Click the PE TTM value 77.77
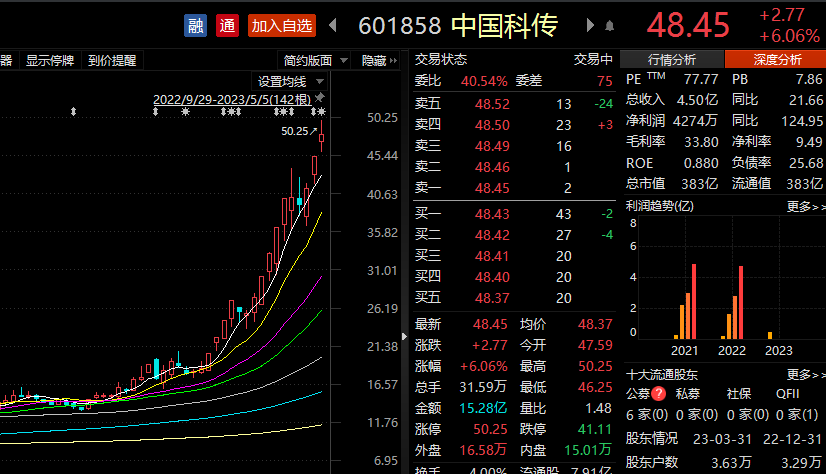Image resolution: width=826 pixels, height=474 pixels. tap(701, 79)
